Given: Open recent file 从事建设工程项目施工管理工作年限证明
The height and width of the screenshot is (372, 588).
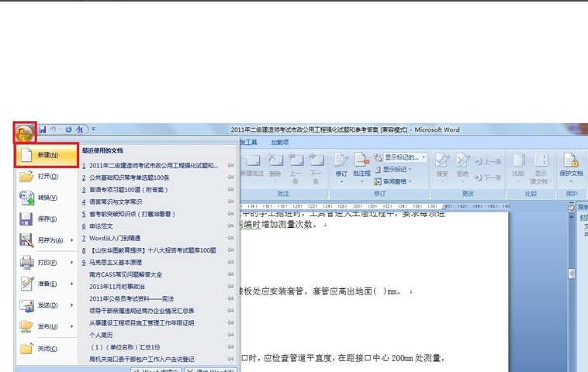Looking at the screenshot, I should pyautogui.click(x=142, y=323).
